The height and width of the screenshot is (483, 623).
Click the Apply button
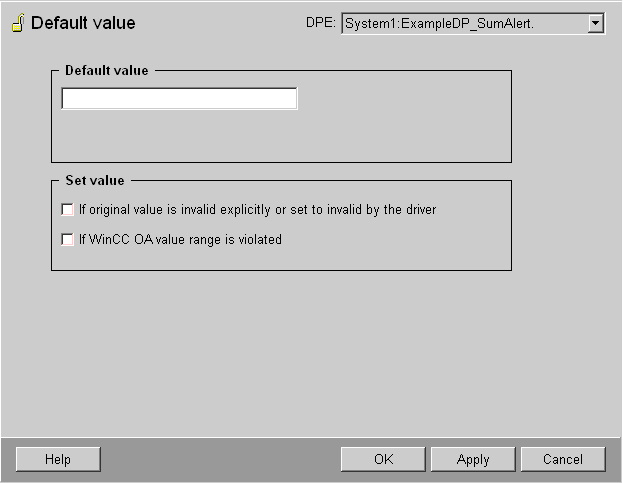point(473,459)
